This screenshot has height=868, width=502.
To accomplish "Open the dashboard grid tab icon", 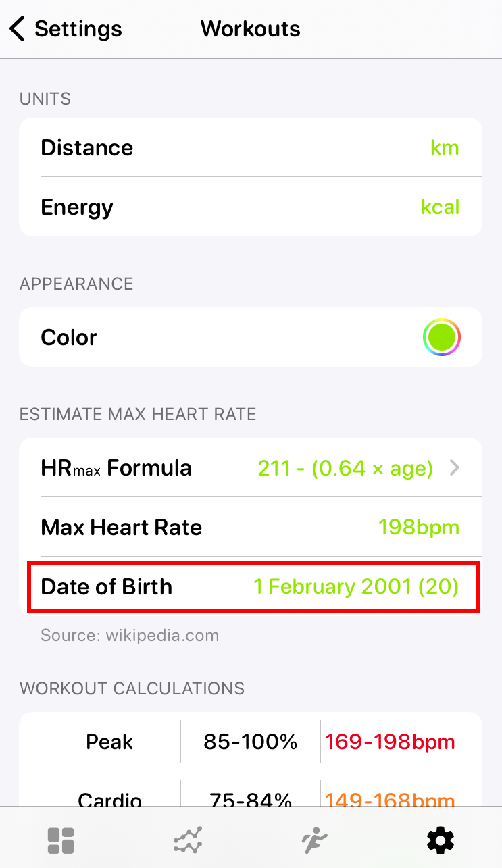I will coord(61,840).
